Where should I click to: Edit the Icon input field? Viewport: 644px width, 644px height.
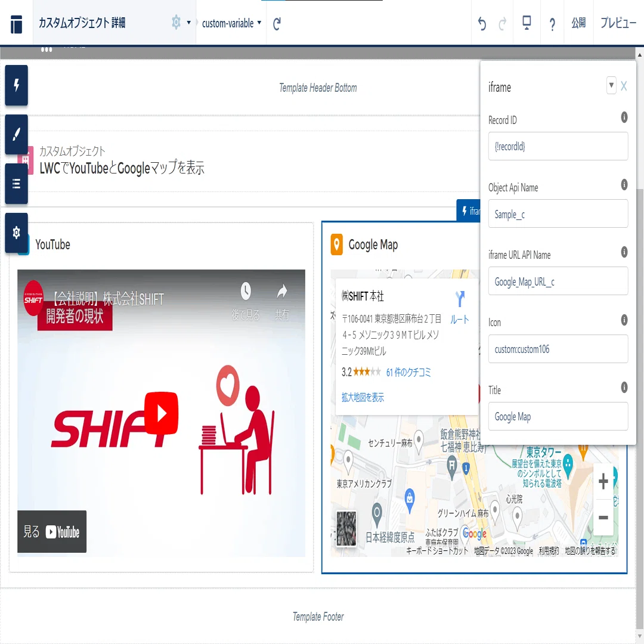558,349
